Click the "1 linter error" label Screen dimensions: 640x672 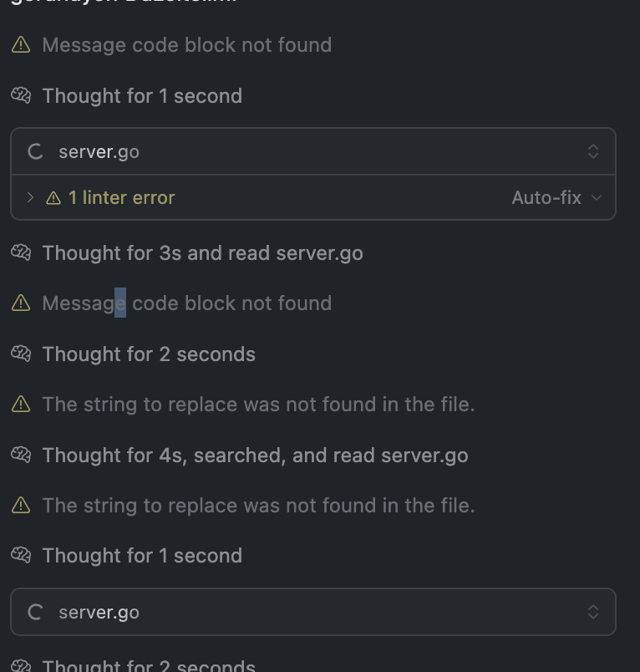(121, 198)
